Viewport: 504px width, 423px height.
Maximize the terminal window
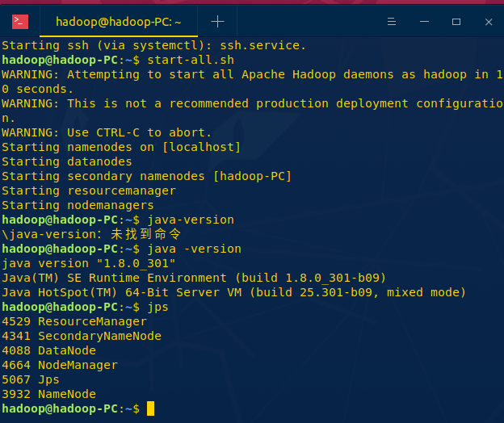click(456, 22)
